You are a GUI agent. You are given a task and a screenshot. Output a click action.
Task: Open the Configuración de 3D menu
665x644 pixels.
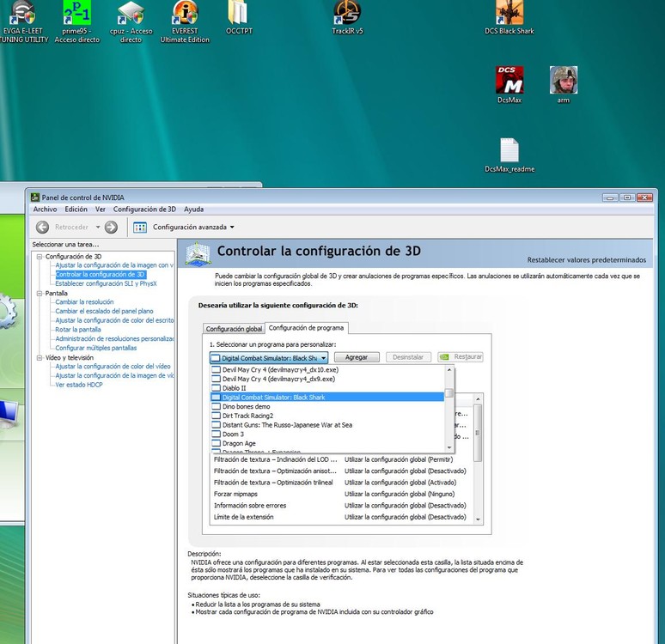[144, 210]
